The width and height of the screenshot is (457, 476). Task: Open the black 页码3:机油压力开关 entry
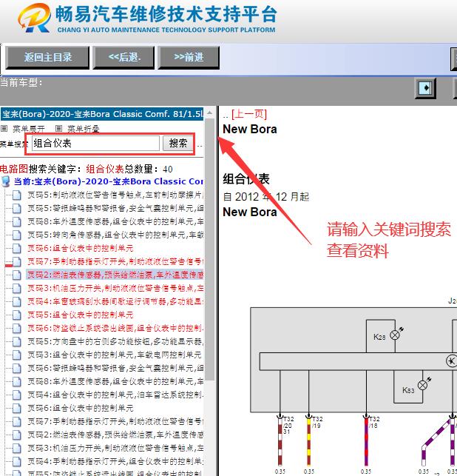pyautogui.click(x=115, y=448)
